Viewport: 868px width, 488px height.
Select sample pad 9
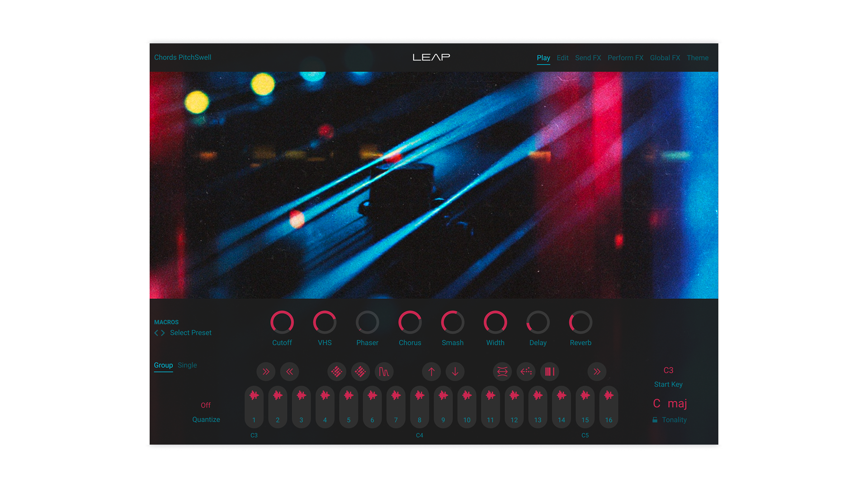point(443,407)
